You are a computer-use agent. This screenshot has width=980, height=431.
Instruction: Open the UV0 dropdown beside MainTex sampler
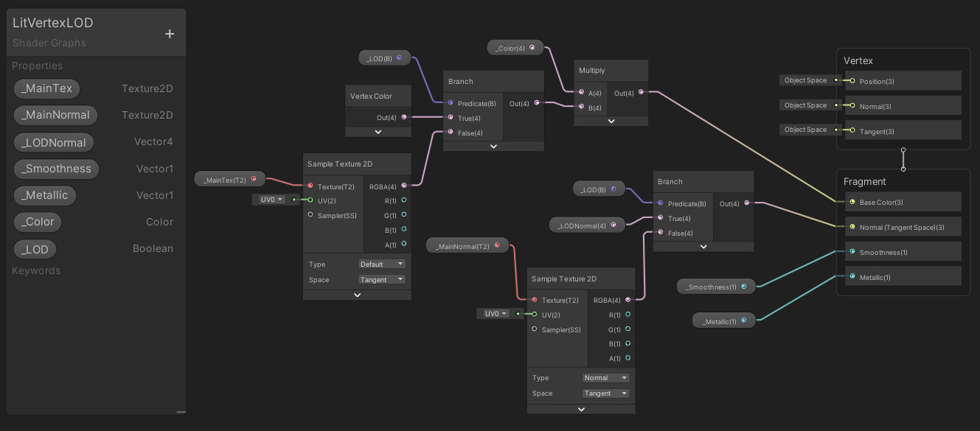point(269,199)
